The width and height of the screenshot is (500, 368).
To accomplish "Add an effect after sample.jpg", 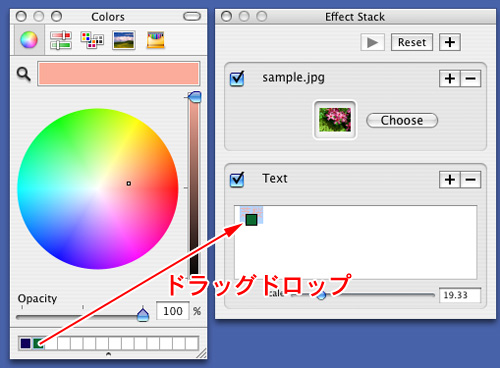I will coord(450,79).
